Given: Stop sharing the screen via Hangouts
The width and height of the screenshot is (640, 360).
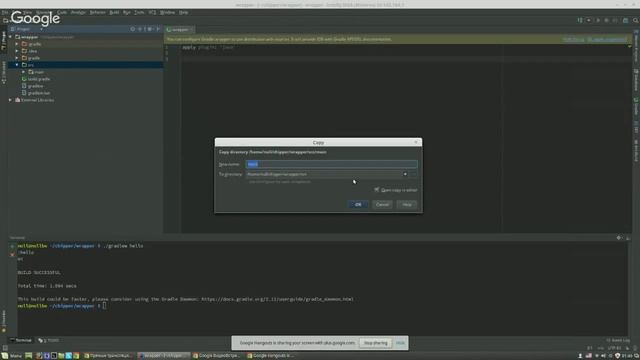Looking at the screenshot, I should pyautogui.click(x=376, y=343).
